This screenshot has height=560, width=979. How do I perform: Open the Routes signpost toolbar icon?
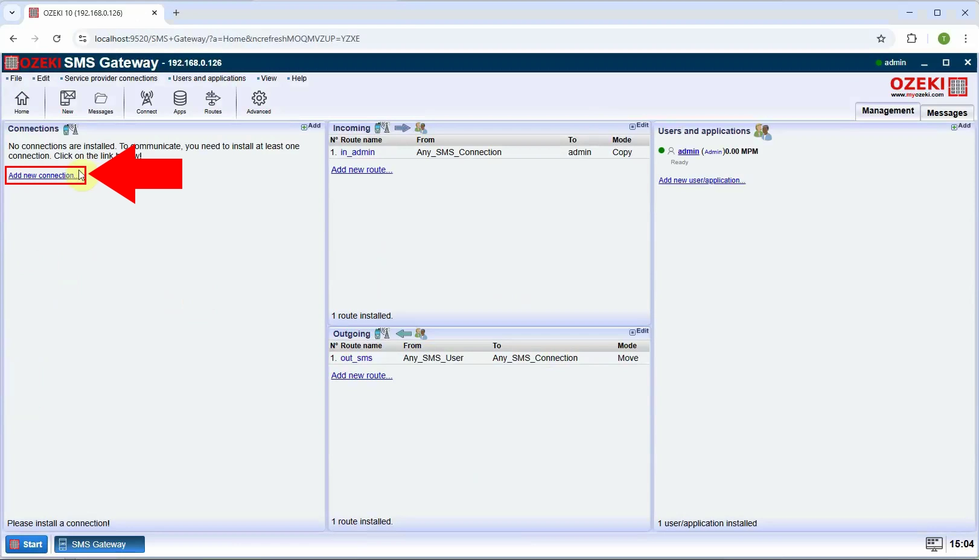click(x=213, y=101)
